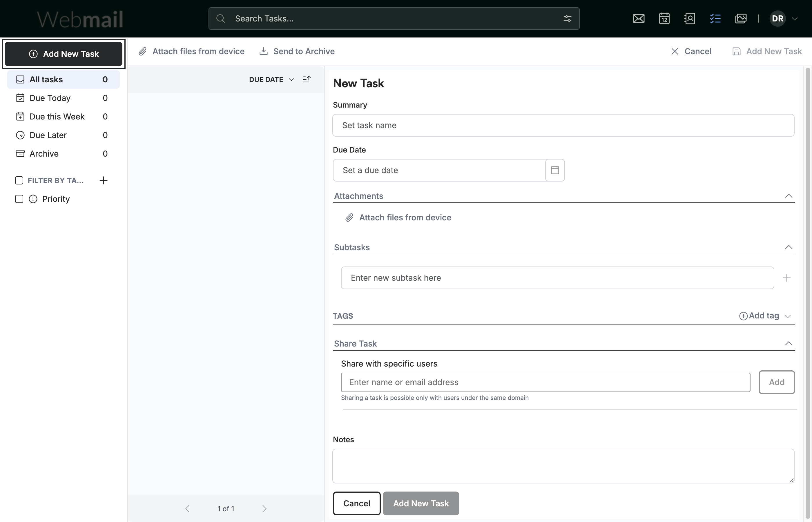Focus the Set a due date field
Viewport: 812px width, 522px height.
coord(439,170)
